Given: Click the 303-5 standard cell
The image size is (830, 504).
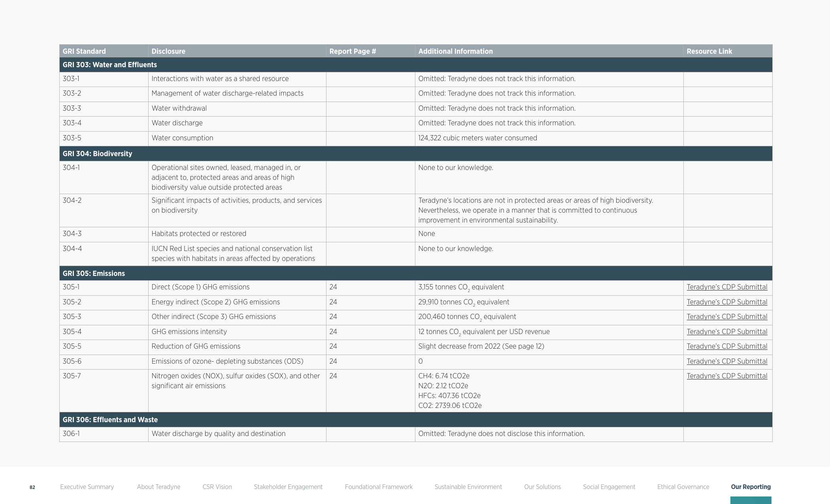Looking at the screenshot, I should click(104, 139).
